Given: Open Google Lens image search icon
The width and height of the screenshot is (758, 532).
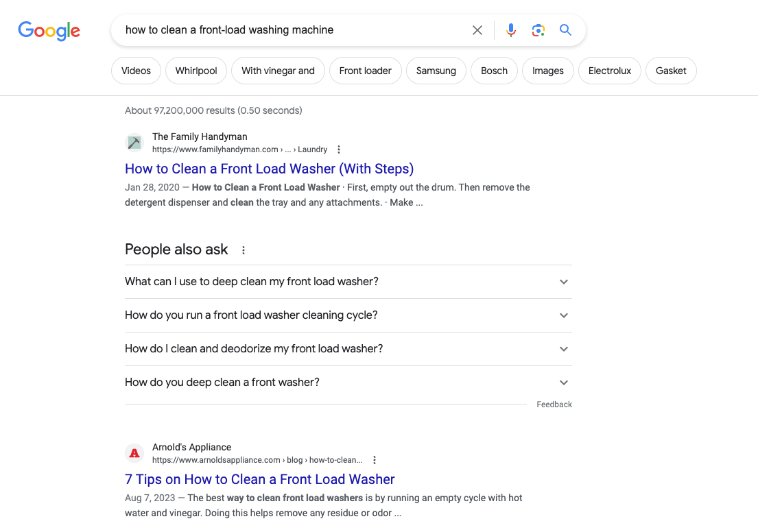Looking at the screenshot, I should tap(538, 30).
